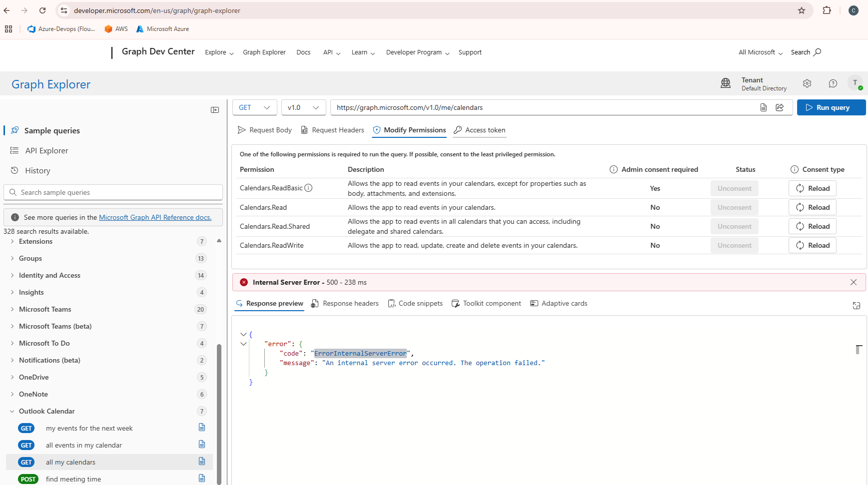Open the All Microsoft dropdown
This screenshot has height=485, width=868.
tap(761, 52)
